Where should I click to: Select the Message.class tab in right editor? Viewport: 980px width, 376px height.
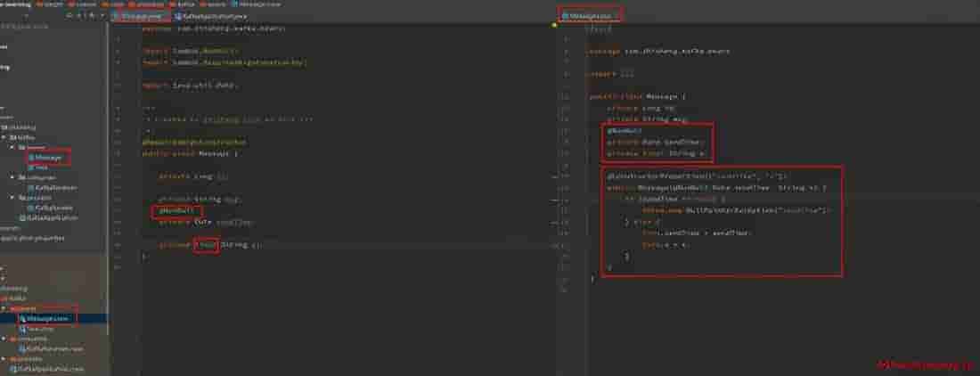592,16
